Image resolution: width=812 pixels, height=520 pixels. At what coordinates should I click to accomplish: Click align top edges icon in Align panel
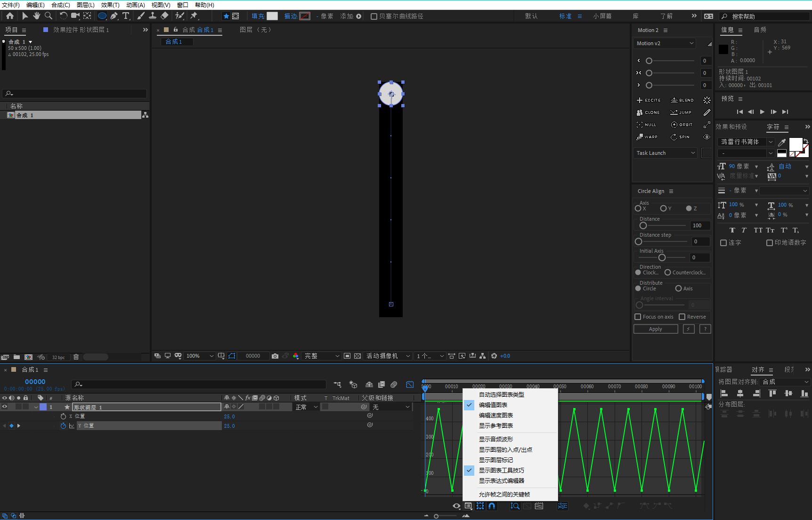tap(772, 393)
